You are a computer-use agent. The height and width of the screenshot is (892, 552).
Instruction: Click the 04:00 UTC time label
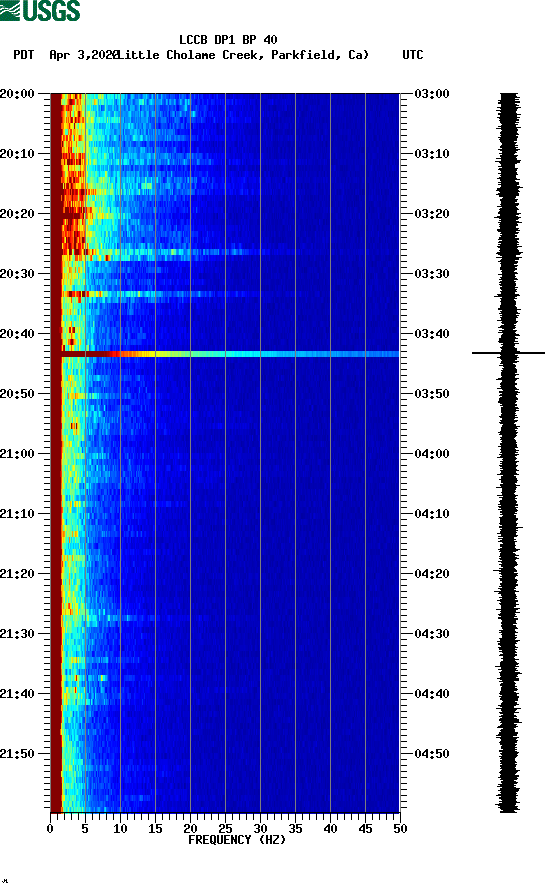(x=432, y=454)
